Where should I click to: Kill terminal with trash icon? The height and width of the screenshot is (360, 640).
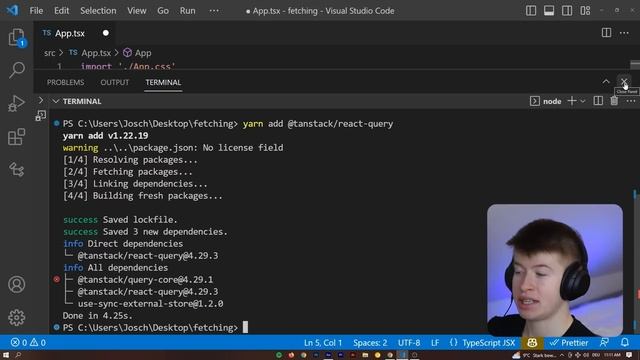[614, 101]
